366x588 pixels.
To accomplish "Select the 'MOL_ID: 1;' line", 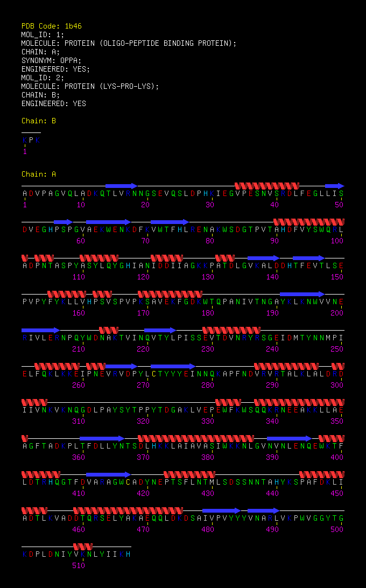I will pyautogui.click(x=43, y=34).
